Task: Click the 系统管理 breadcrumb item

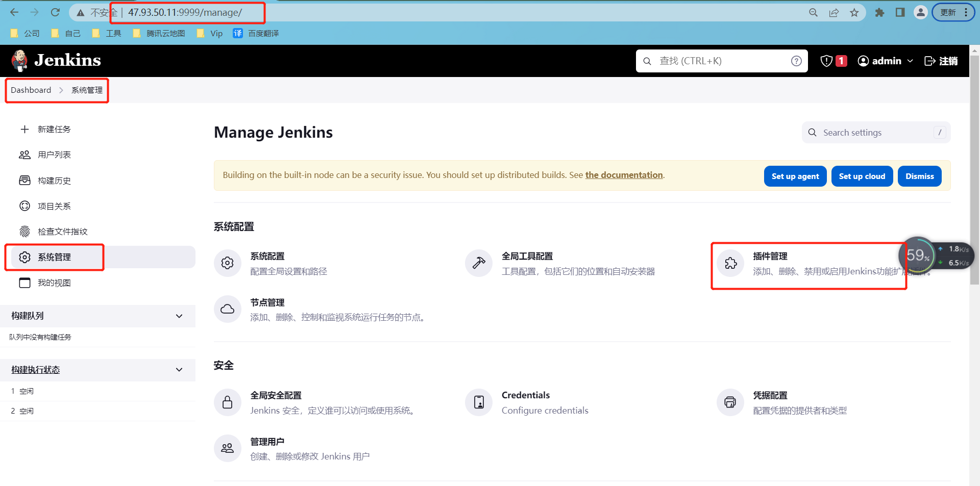Action: point(87,90)
